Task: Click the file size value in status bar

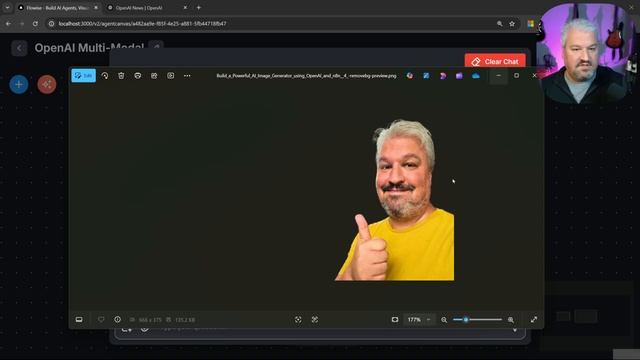Action: pyautogui.click(x=185, y=320)
